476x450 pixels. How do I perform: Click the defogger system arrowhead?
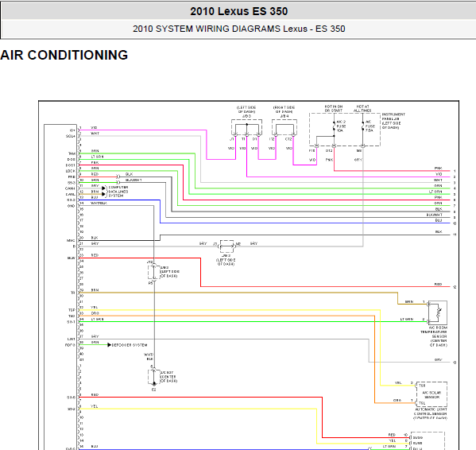pyautogui.click(x=110, y=344)
